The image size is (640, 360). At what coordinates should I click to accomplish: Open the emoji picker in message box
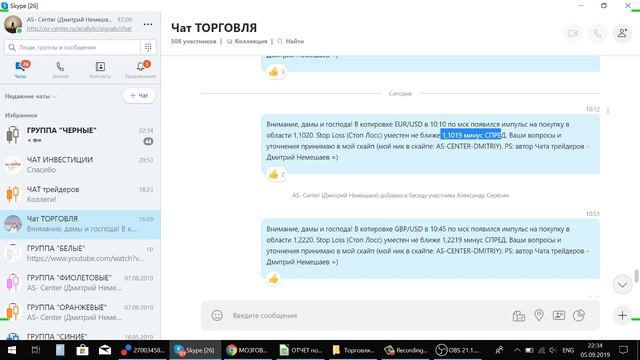click(x=217, y=315)
